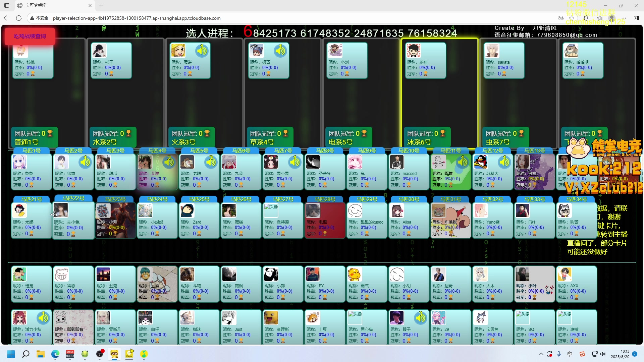Screen dimensions: 644x362
Task: Pick the 甜瓜 player card
Action: [x=115, y=171]
